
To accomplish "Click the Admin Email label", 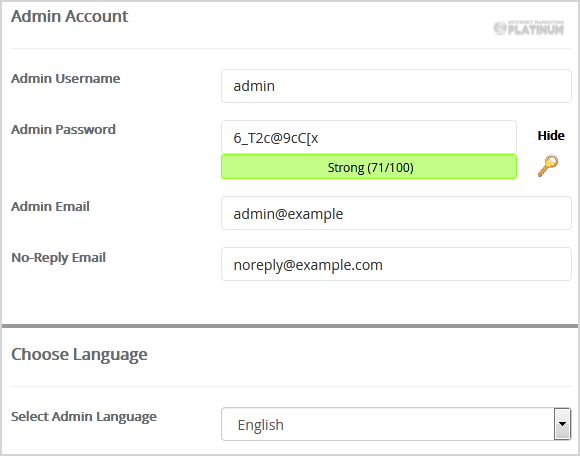I will pos(50,206).
